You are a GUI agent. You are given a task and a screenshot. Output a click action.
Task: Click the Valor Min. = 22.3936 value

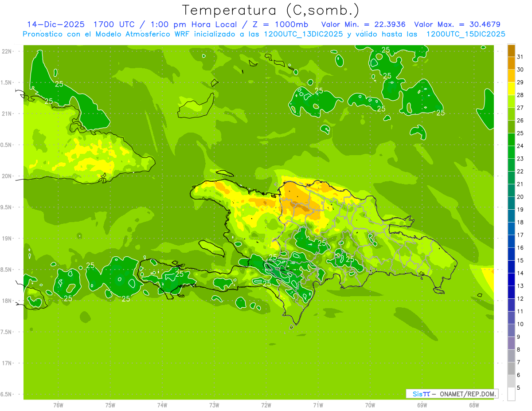[364, 24]
